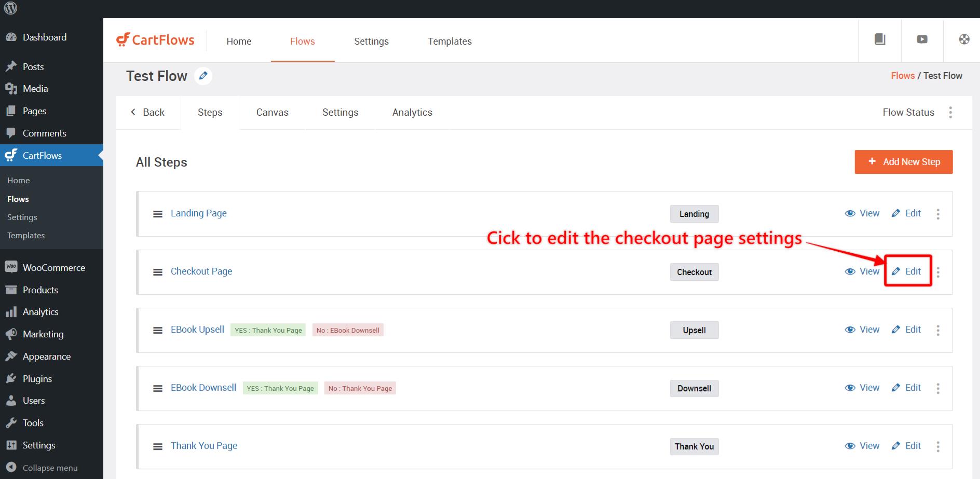
Task: Open Home in CartFlows top navigation
Action: pos(239,42)
